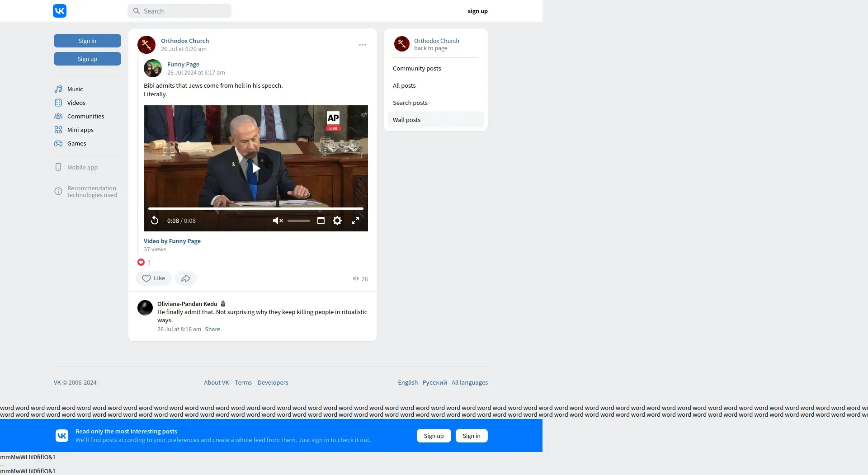Screen dimensions: 868x475
Task: Select the Wall posts tab
Action: (436, 120)
